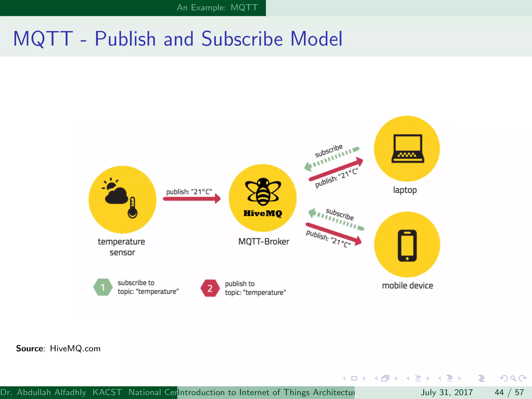This screenshot has width=532, height=399.
Task: Click the page counter '44 / 57'
Action: (x=509, y=392)
